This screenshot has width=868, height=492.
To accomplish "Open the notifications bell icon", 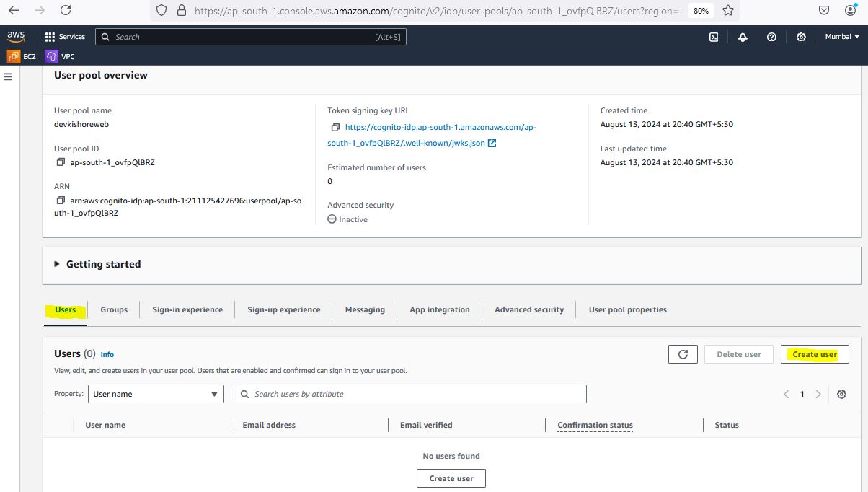I will tap(743, 37).
